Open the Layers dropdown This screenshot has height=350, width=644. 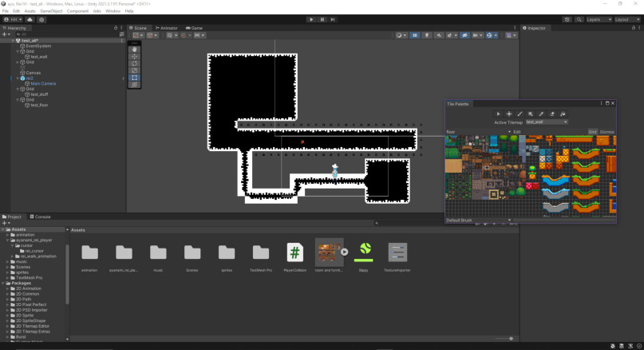point(599,19)
